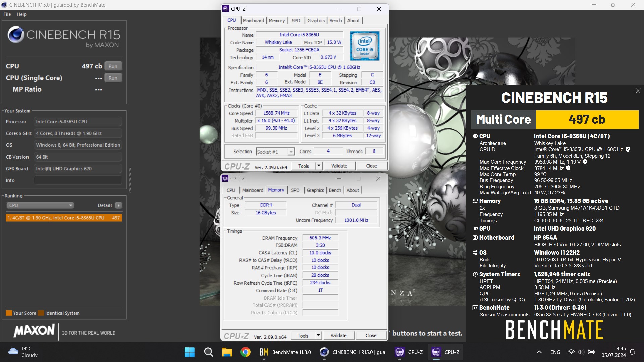644x362 pixels.
Task: Run the CPU (Single Core) benchmark
Action: [x=113, y=78]
